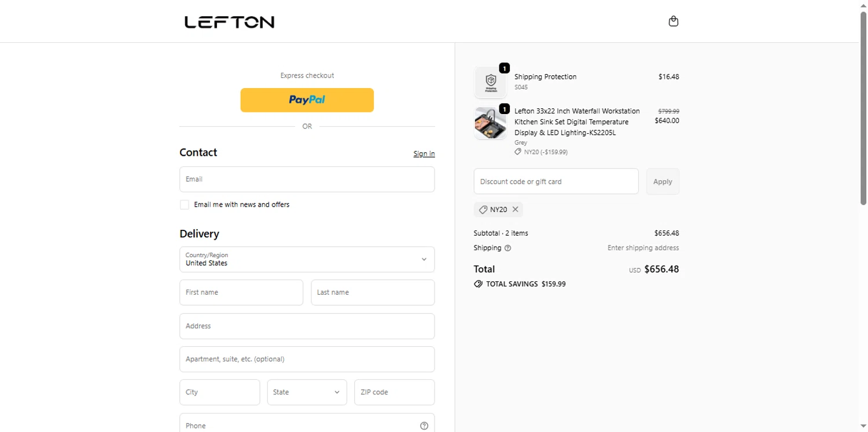Click the Subtotal · 2 items label

[501, 233]
